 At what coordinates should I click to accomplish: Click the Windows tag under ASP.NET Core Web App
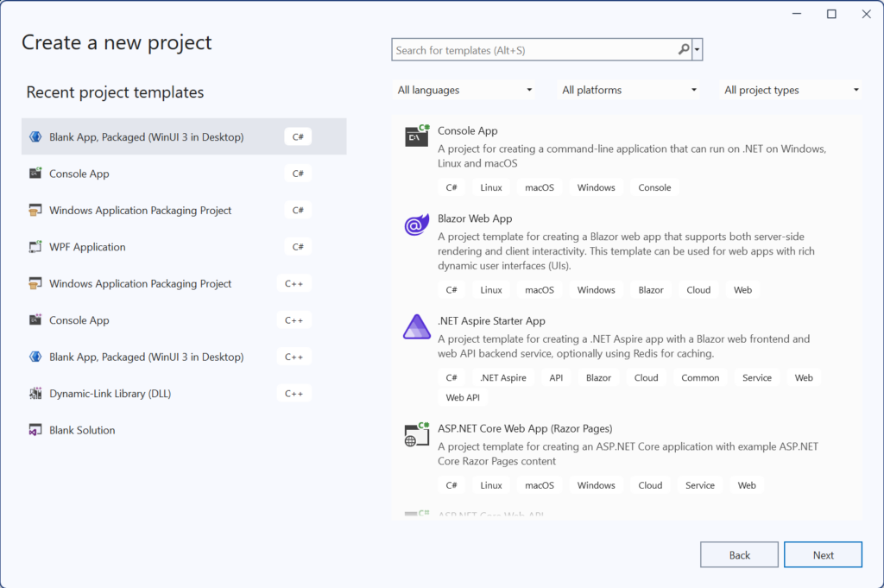coord(596,485)
